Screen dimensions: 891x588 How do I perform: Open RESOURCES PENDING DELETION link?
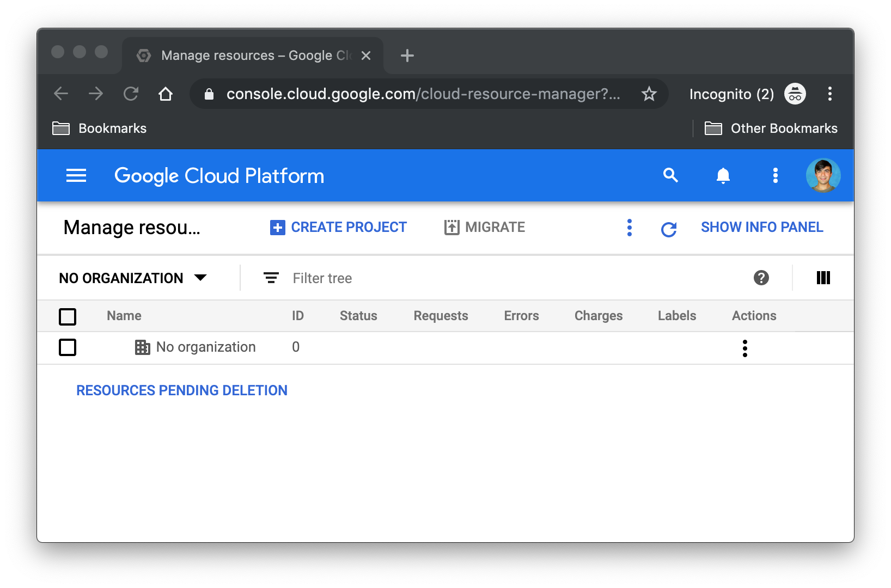pos(182,390)
